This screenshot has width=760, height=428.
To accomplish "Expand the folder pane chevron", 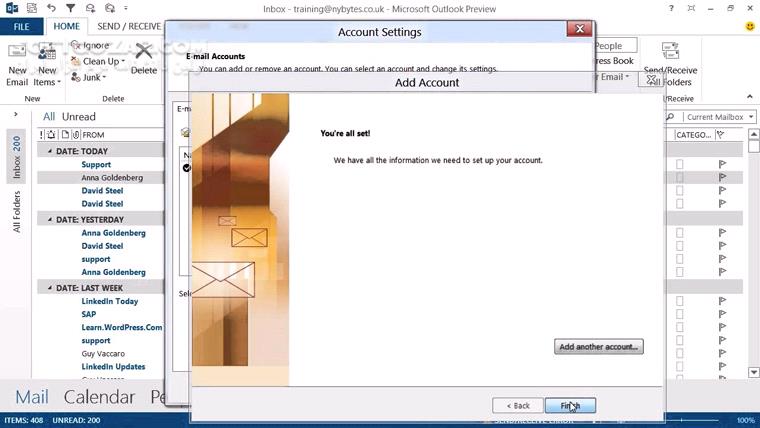I will pyautogui.click(x=16, y=114).
